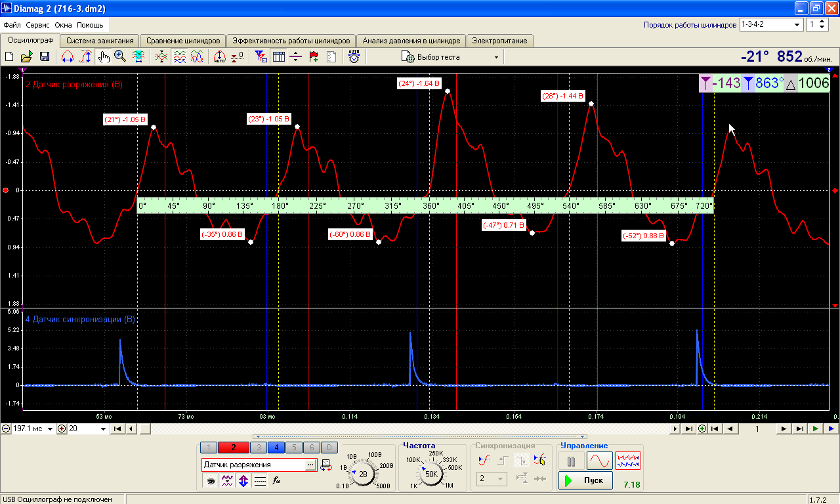Screen dimensions: 840x504
Task: Toggle channel 3 button
Action: pos(259,448)
